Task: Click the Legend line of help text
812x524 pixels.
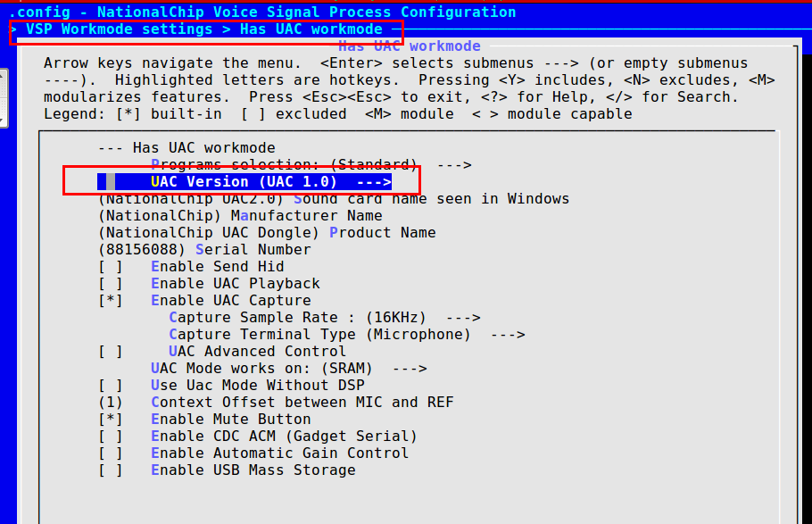Action: coord(337,114)
